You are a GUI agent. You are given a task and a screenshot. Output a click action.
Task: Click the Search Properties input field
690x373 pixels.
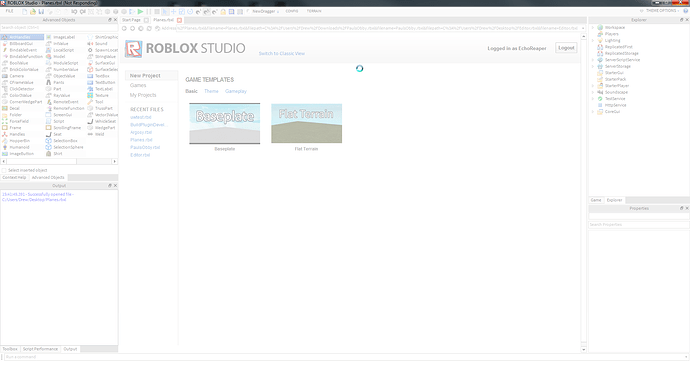pyautogui.click(x=638, y=225)
